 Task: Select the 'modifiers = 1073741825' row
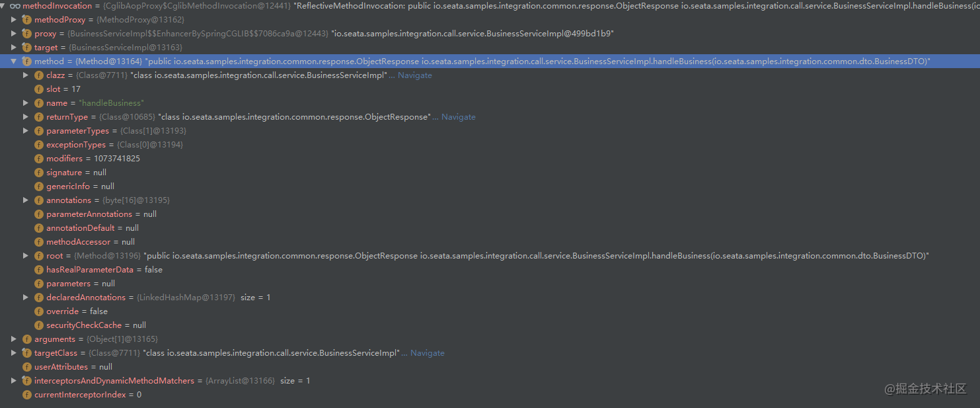[490, 158]
